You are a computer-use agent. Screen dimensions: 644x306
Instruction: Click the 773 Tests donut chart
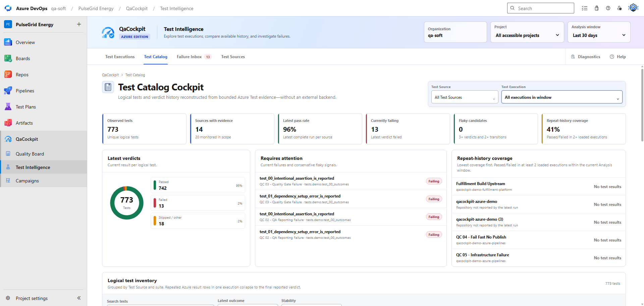127,203
